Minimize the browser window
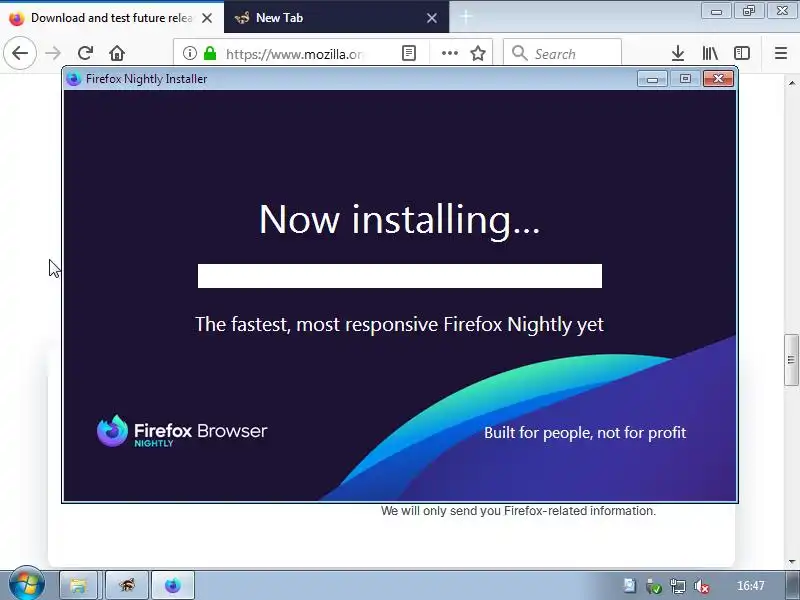The height and width of the screenshot is (600, 800). click(716, 11)
